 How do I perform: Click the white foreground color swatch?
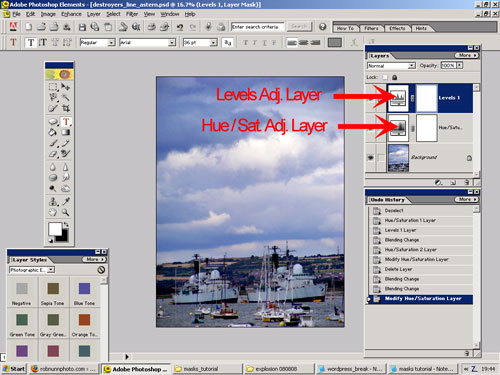pyautogui.click(x=55, y=229)
